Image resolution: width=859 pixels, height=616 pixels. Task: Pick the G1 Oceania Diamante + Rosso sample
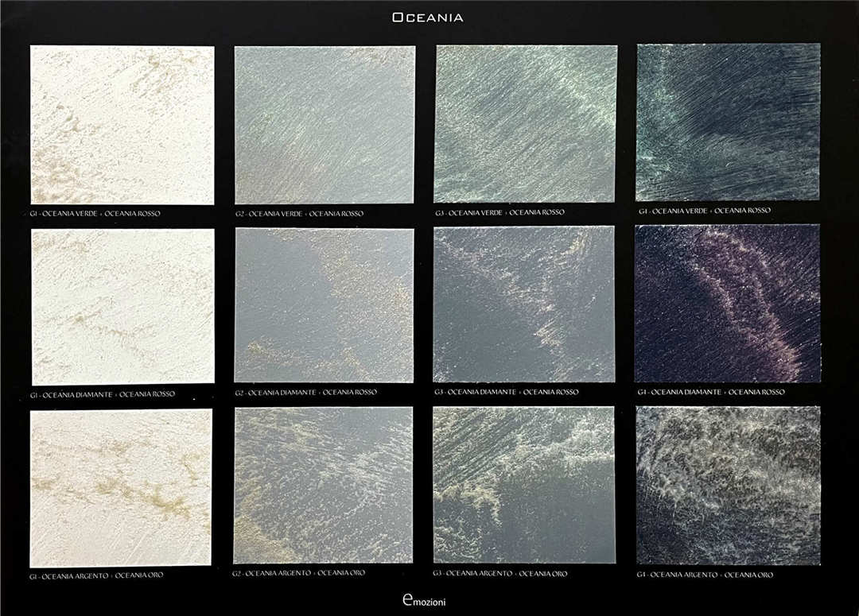click(122, 307)
